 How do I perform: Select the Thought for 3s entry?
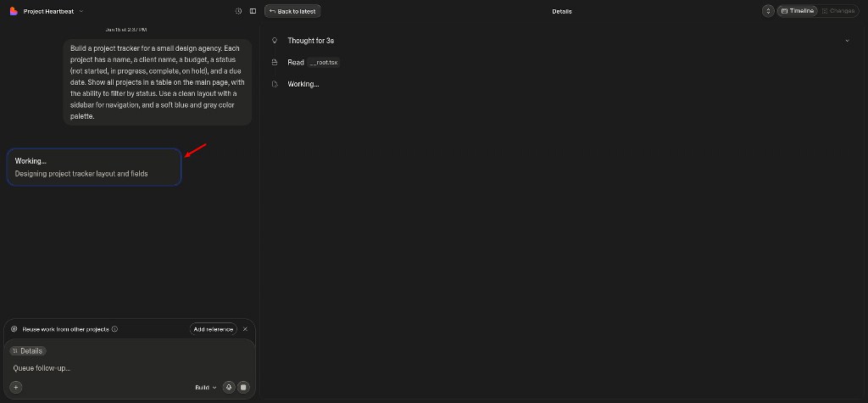pyautogui.click(x=310, y=41)
